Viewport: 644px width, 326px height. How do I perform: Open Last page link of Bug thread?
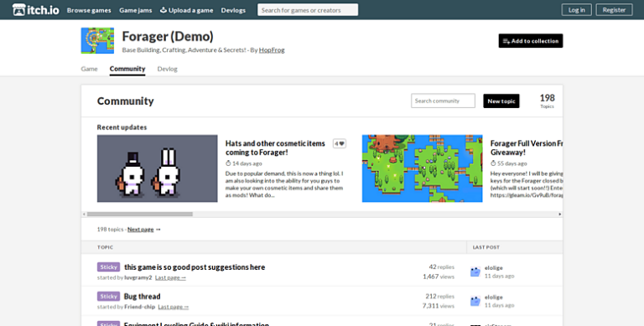tap(174, 307)
